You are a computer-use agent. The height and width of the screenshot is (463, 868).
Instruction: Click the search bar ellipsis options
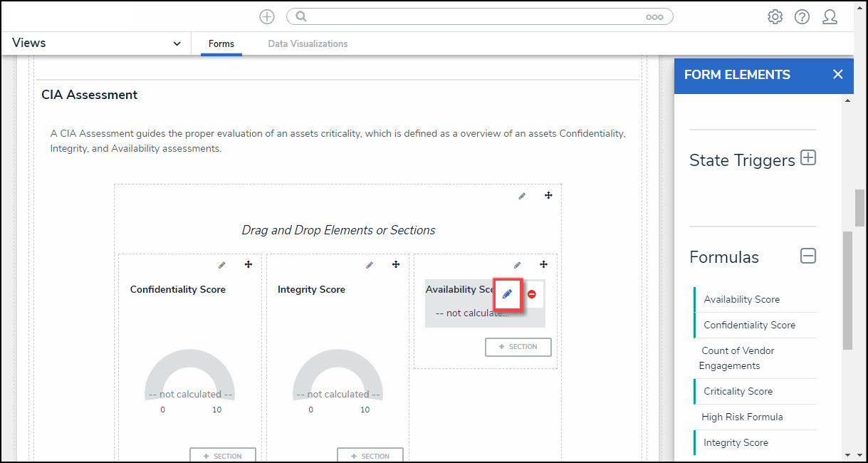click(654, 17)
